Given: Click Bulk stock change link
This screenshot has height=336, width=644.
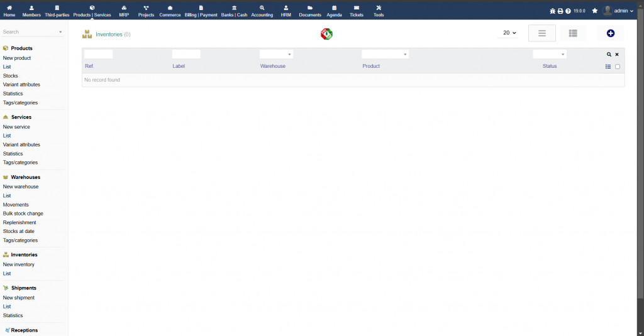Looking at the screenshot, I should tap(23, 214).
